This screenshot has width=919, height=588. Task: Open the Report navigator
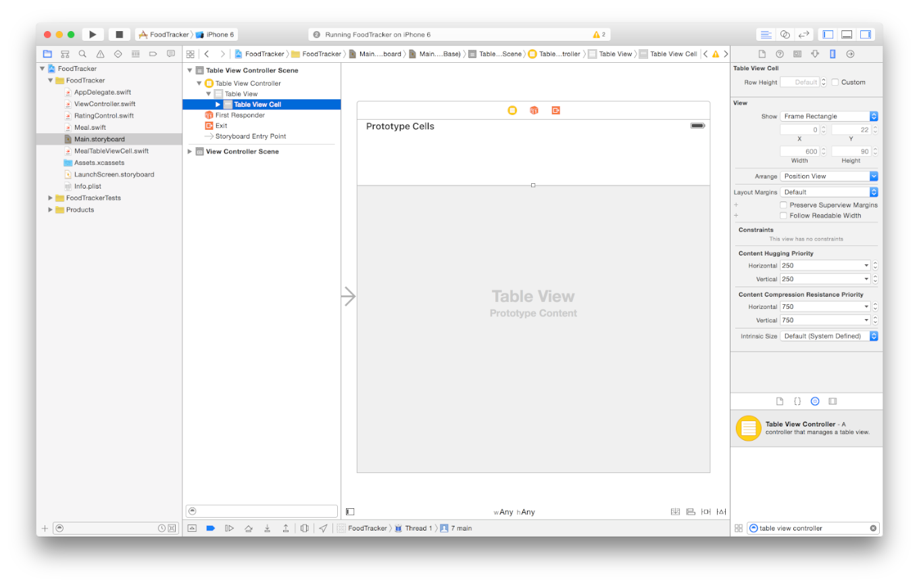coord(170,53)
